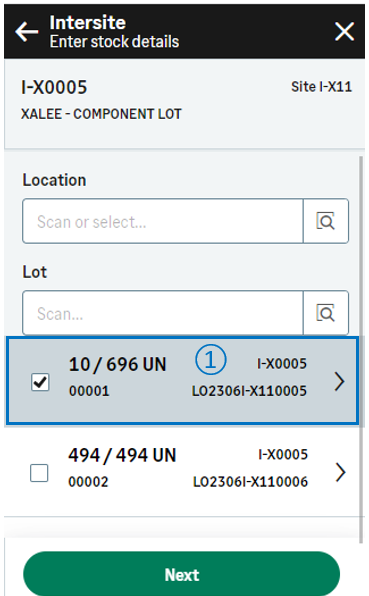Click the Site I-X11 label
369x596 pixels.
(x=321, y=87)
